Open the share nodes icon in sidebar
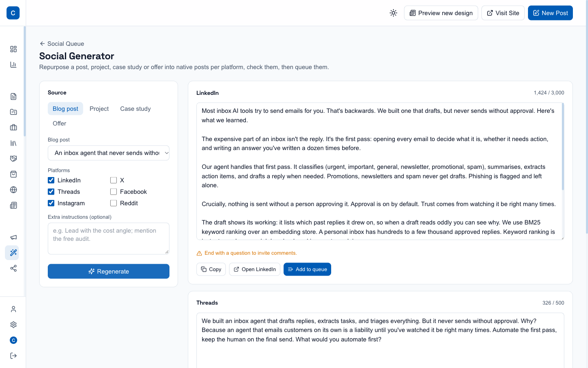The height and width of the screenshot is (368, 588). [x=13, y=268]
